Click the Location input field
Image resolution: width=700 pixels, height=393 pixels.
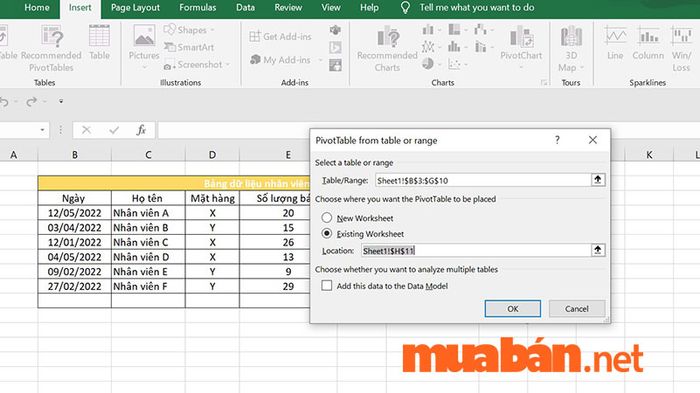pos(476,250)
